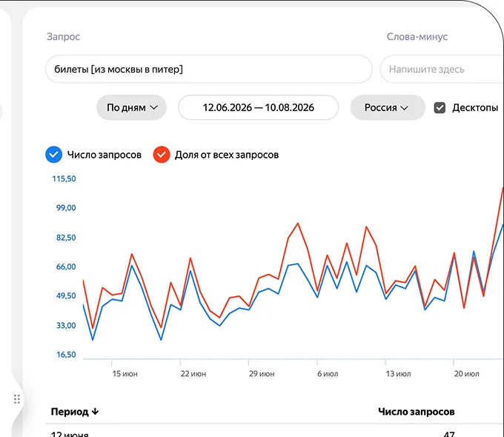
Task: Click the "Запрос" field label
Action: tap(63, 36)
